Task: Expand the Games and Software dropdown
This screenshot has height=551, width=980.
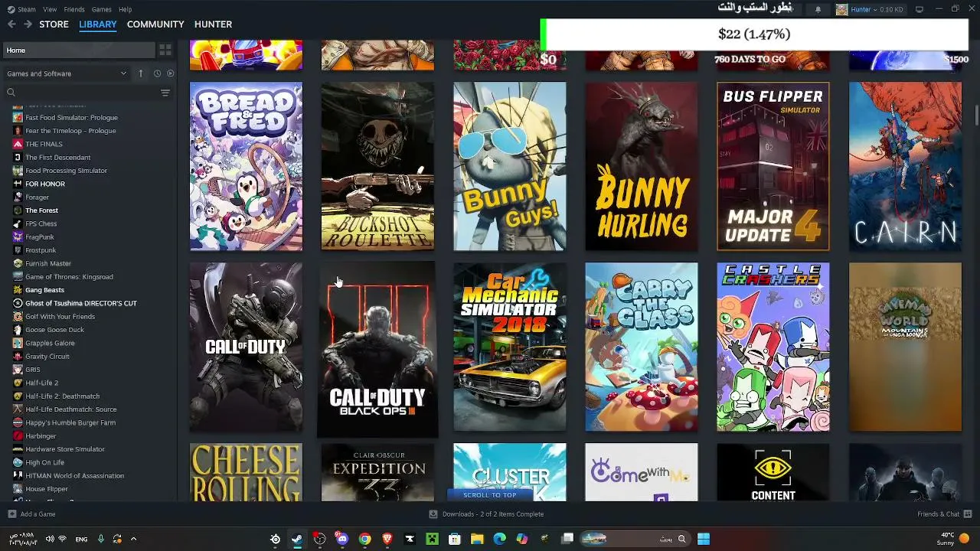Action: [x=67, y=73]
